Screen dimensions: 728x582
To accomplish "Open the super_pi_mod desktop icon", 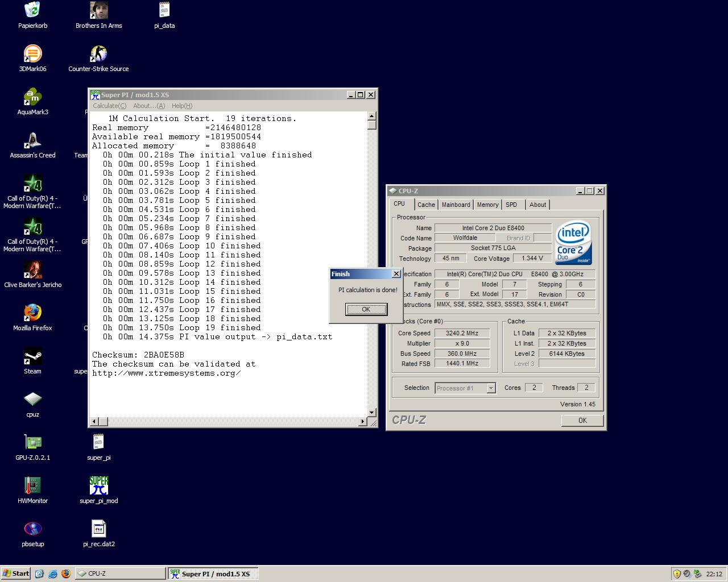I will click(98, 487).
